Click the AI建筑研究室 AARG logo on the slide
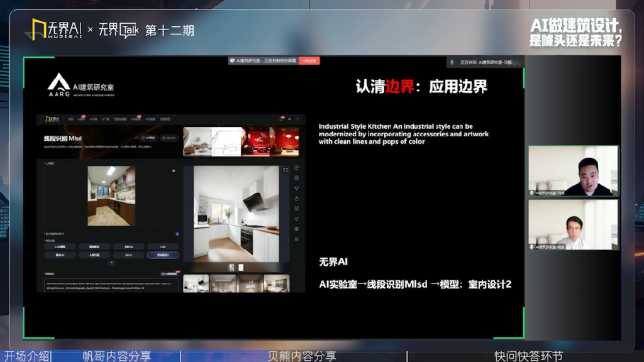This screenshot has width=644, height=362. tap(81, 85)
